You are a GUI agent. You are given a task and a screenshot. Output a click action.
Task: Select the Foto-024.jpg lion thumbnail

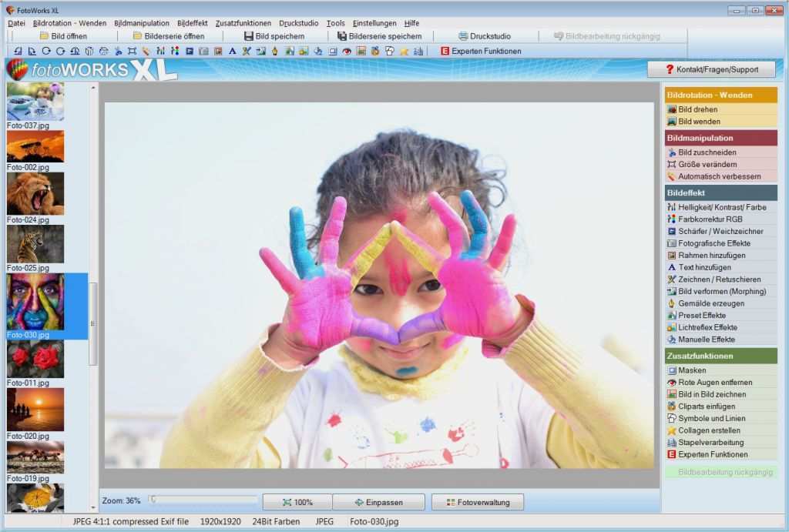click(x=35, y=193)
